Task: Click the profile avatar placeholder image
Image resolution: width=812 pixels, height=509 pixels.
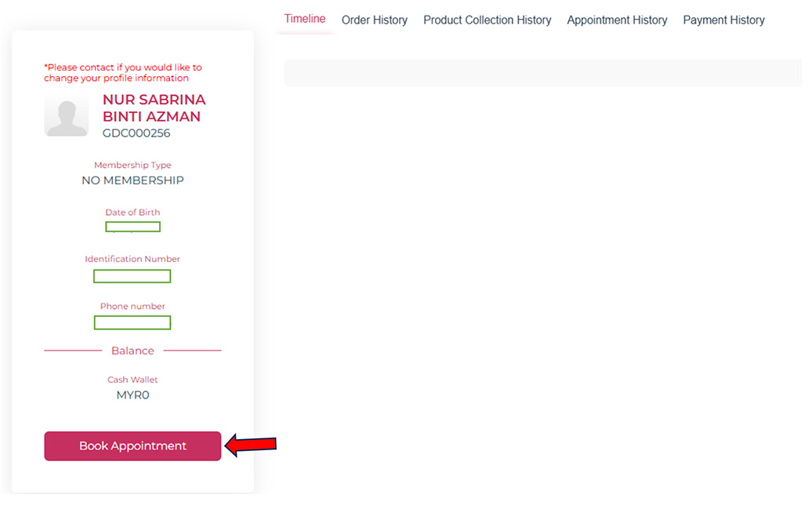Action: (67, 115)
